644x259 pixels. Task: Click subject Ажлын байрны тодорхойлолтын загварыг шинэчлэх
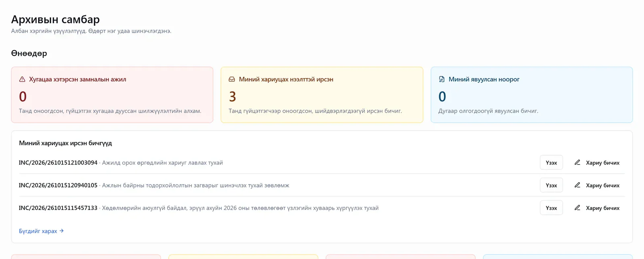tap(196, 185)
